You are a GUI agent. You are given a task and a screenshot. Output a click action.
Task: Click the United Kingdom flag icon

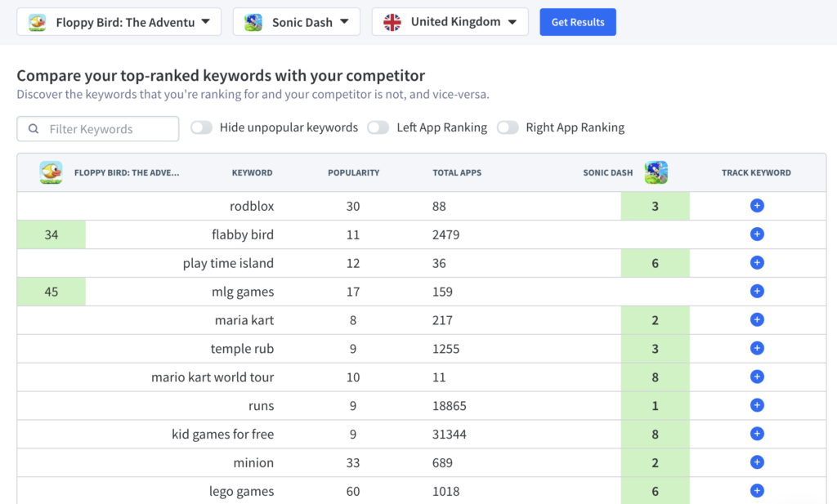tap(392, 22)
